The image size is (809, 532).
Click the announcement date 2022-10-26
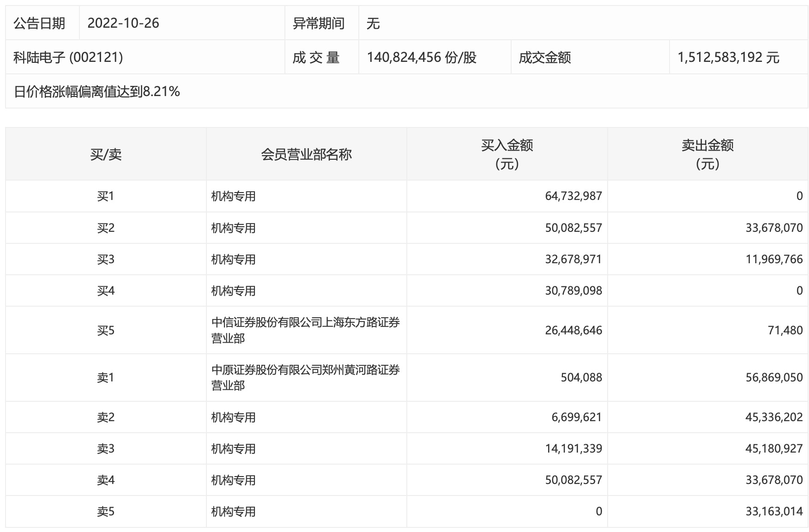pos(123,23)
